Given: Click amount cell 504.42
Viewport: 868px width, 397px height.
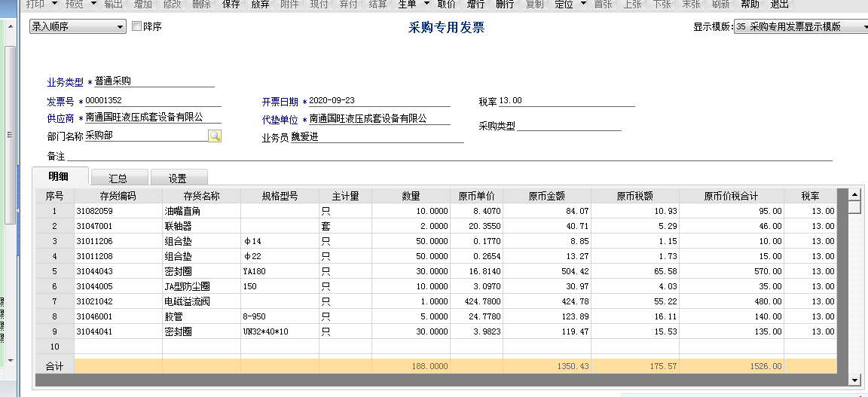Looking at the screenshot, I should [x=547, y=271].
